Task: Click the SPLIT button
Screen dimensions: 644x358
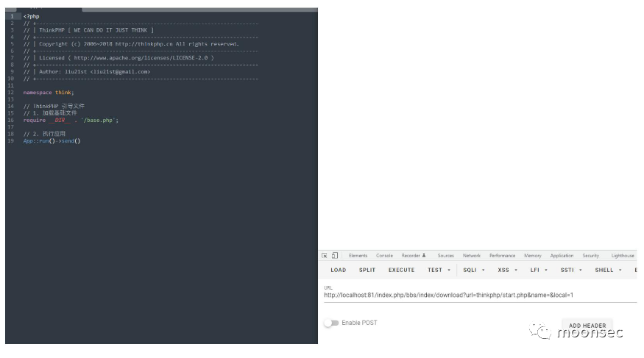Action: [x=367, y=270]
